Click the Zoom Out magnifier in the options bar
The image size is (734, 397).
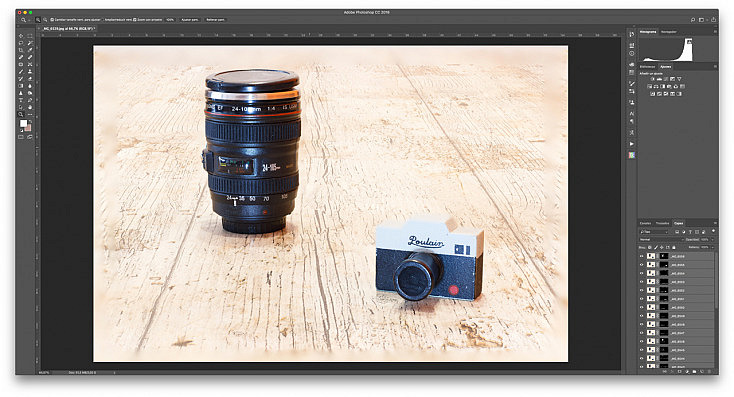tap(44, 20)
